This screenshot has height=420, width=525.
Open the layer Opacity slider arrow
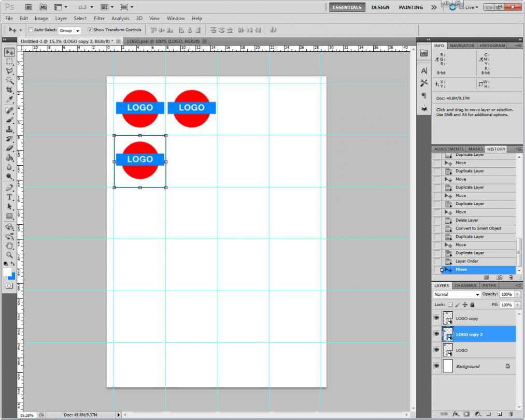(x=518, y=294)
